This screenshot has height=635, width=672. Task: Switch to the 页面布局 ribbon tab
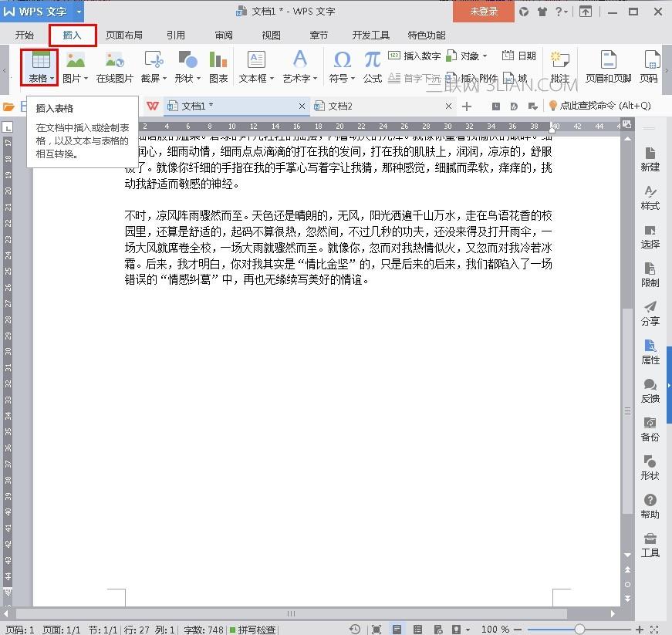pyautogui.click(x=124, y=35)
